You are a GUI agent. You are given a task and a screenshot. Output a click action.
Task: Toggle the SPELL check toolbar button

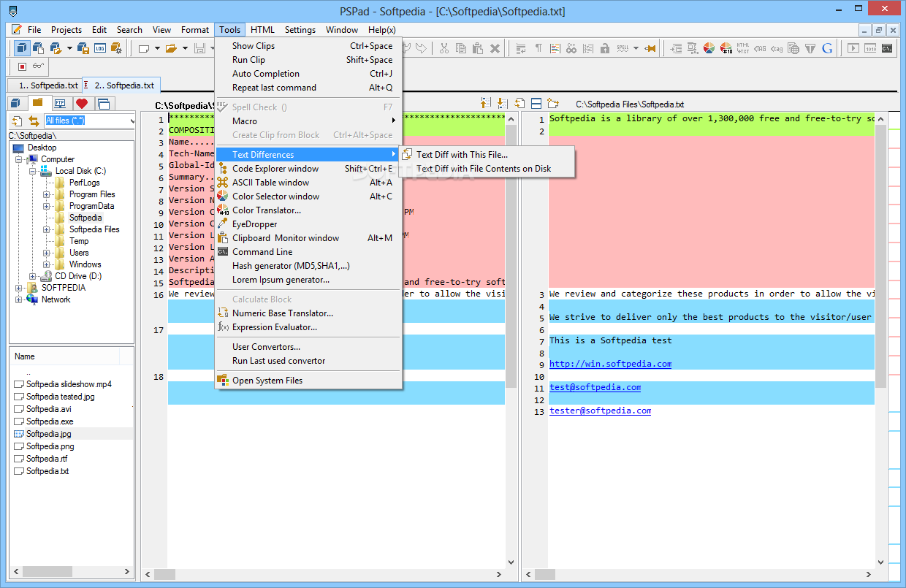pos(623,48)
